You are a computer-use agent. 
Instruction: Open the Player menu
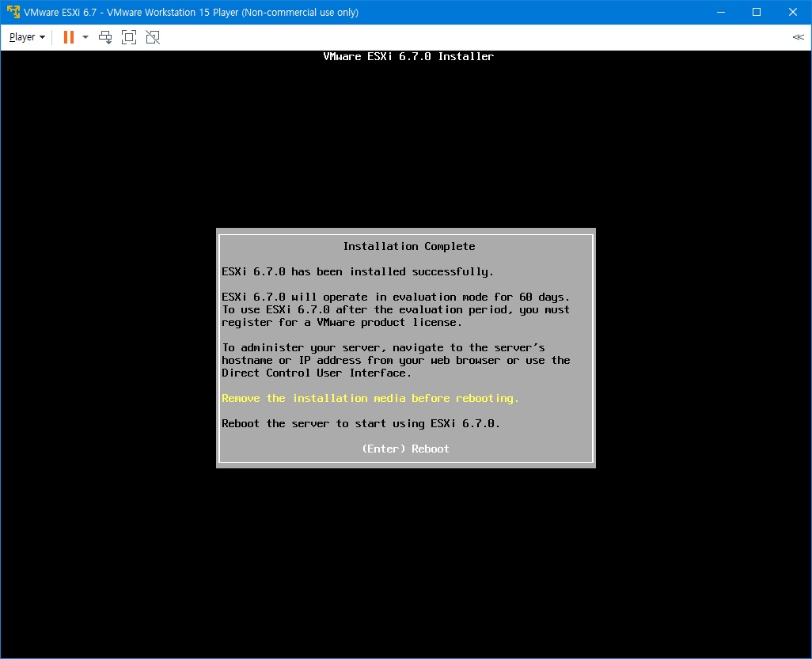click(x=27, y=37)
